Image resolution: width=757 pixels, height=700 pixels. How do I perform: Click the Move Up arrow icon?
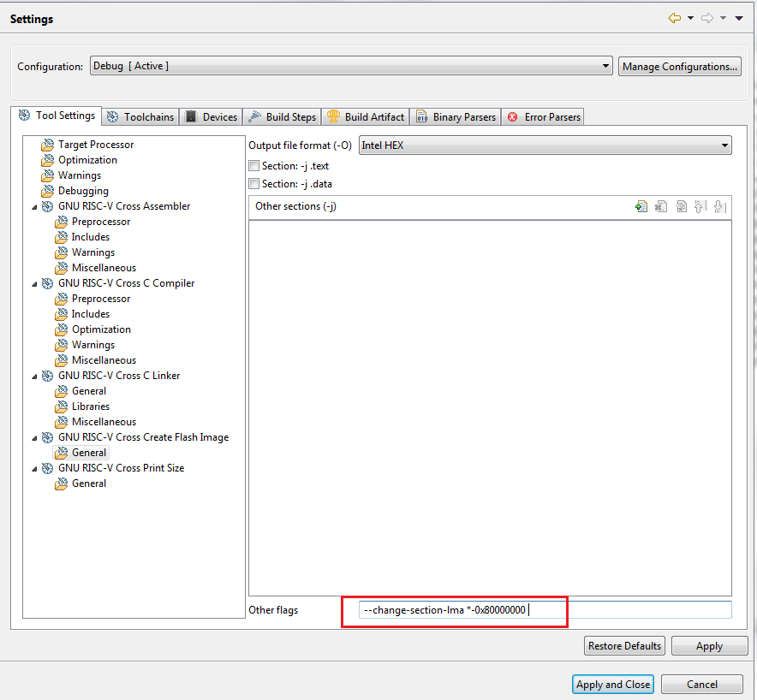click(x=700, y=206)
